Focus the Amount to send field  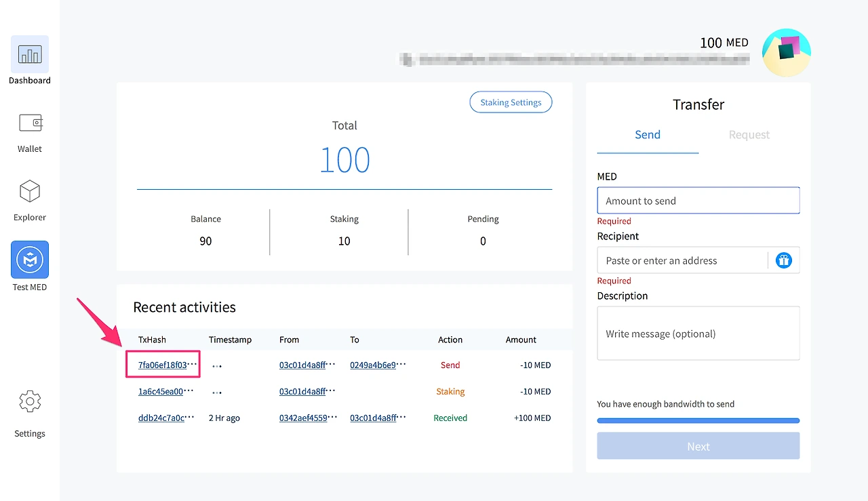pos(698,201)
